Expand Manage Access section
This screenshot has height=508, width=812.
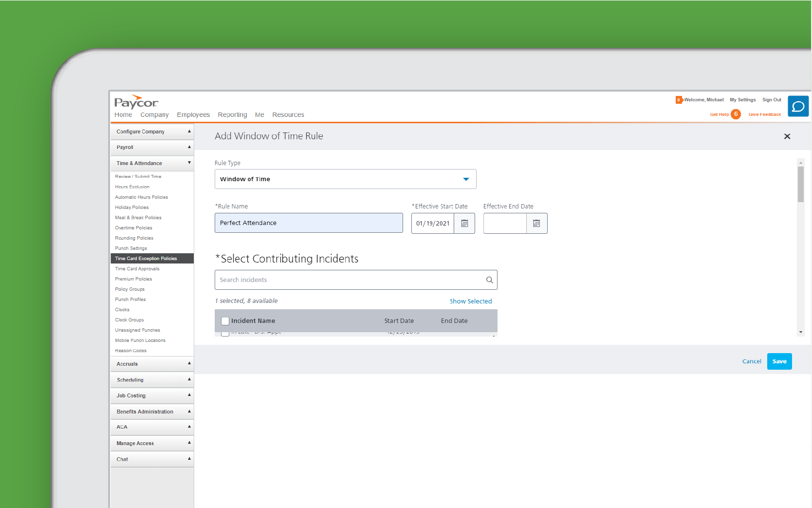152,443
